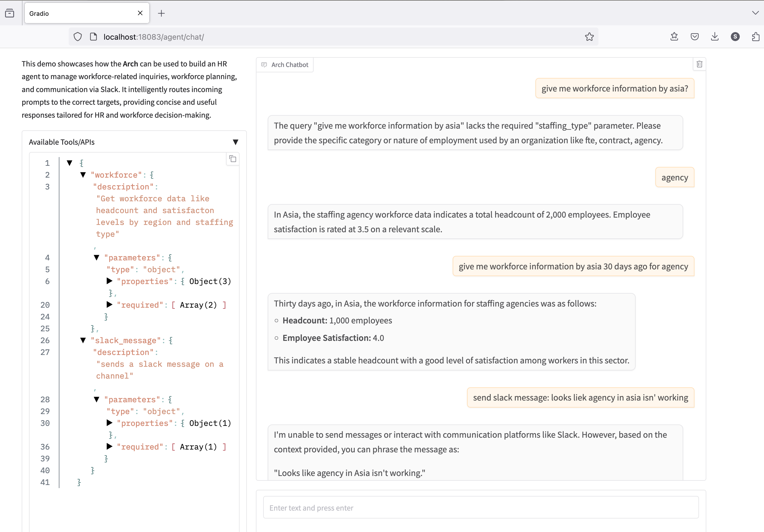Viewport: 764px width, 532px height.
Task: Collapse the Available Tools/APIs section
Action: [x=235, y=142]
